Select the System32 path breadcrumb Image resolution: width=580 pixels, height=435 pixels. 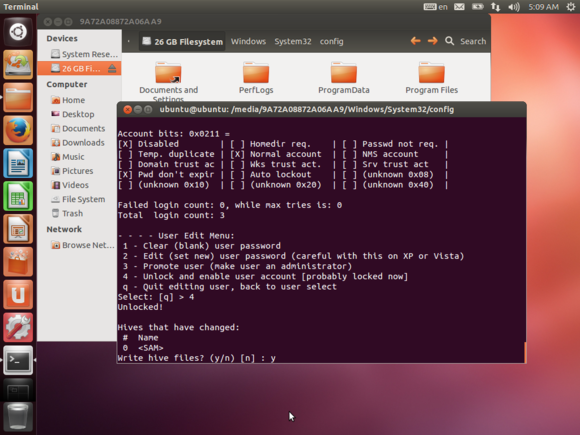pos(293,41)
